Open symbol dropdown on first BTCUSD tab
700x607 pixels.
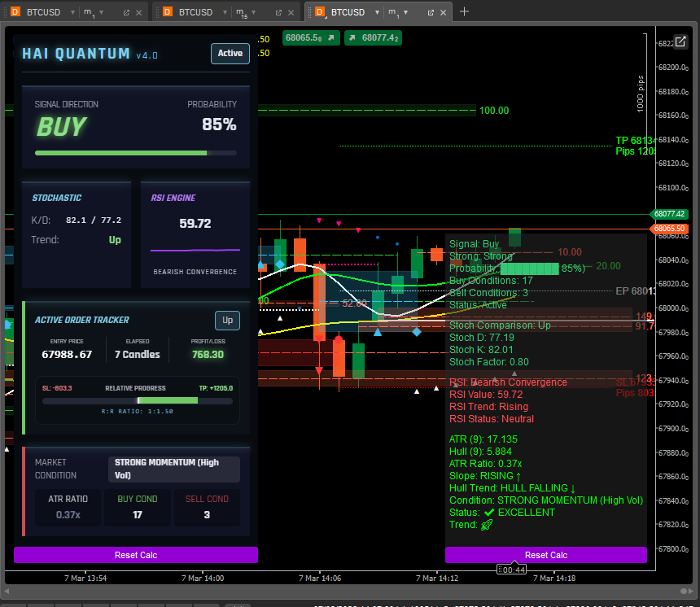(x=72, y=12)
